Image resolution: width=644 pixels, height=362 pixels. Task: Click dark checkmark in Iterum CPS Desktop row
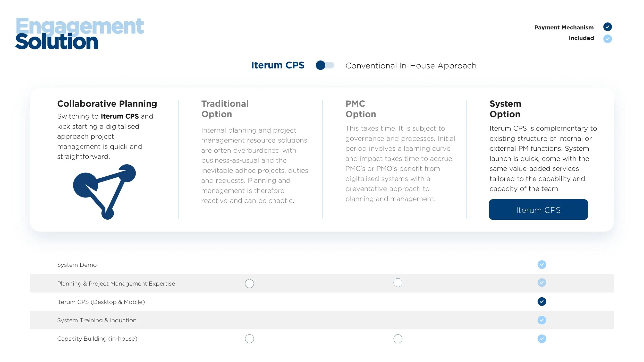pos(541,301)
